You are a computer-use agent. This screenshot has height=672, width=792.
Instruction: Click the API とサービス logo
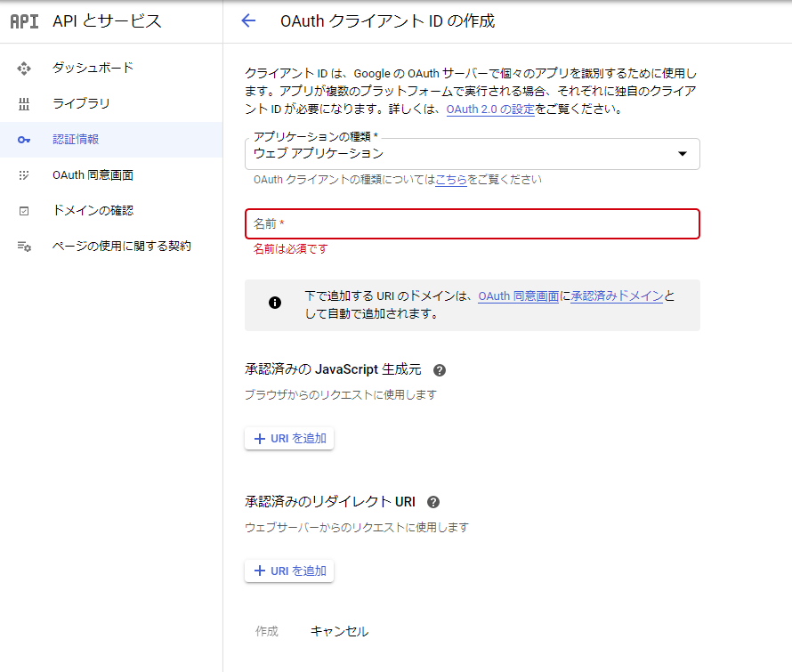tap(24, 20)
